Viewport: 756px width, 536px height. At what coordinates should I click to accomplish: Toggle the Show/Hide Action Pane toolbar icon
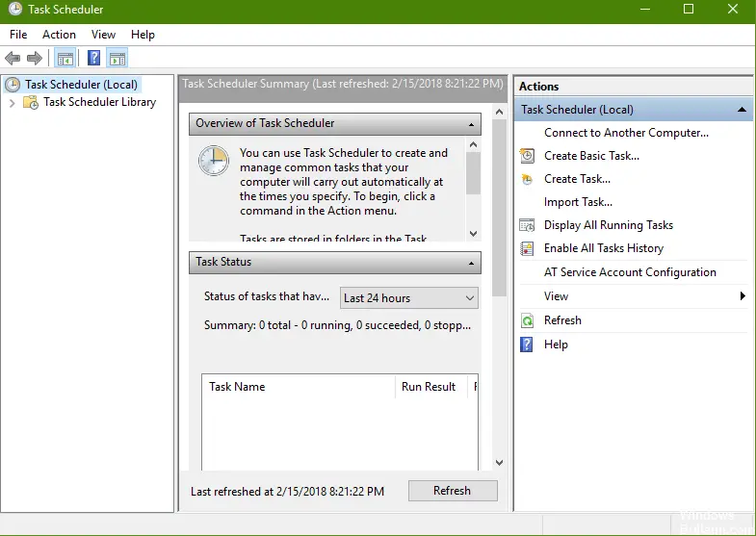[x=117, y=59]
